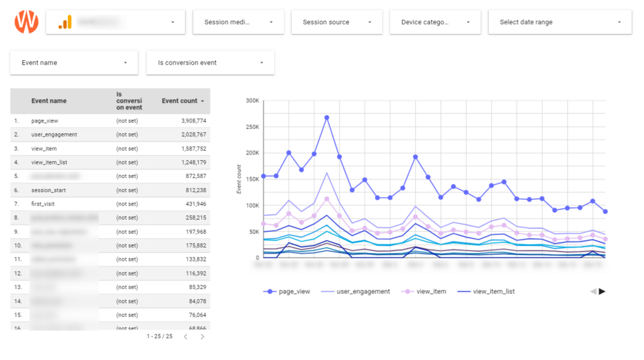Click the Event count sort arrow
The image size is (644, 360).
203,101
